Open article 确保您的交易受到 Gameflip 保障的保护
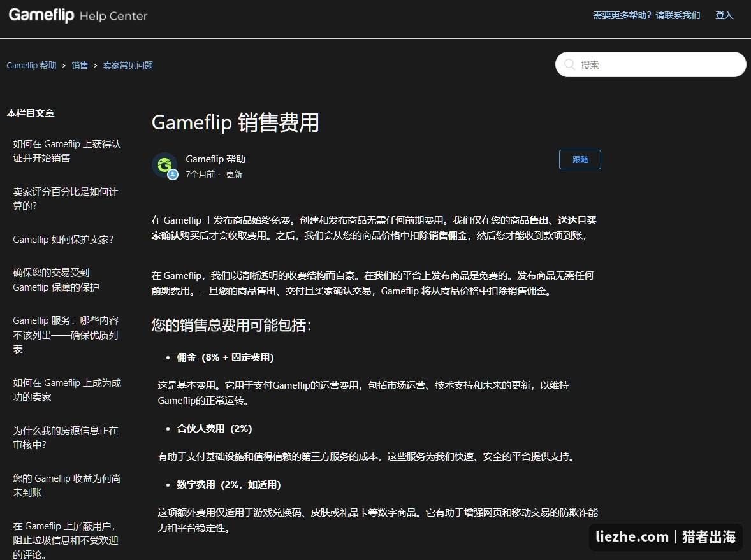The image size is (751, 560). pyautogui.click(x=56, y=280)
